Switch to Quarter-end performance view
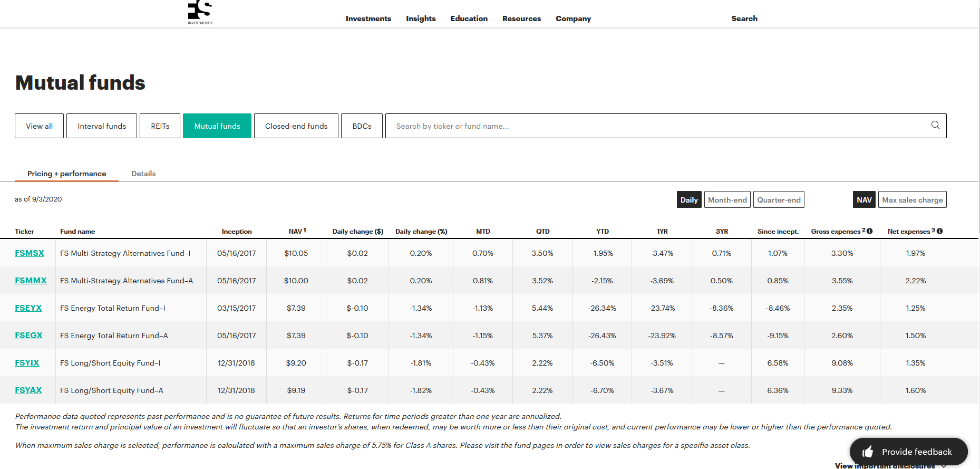 [779, 199]
